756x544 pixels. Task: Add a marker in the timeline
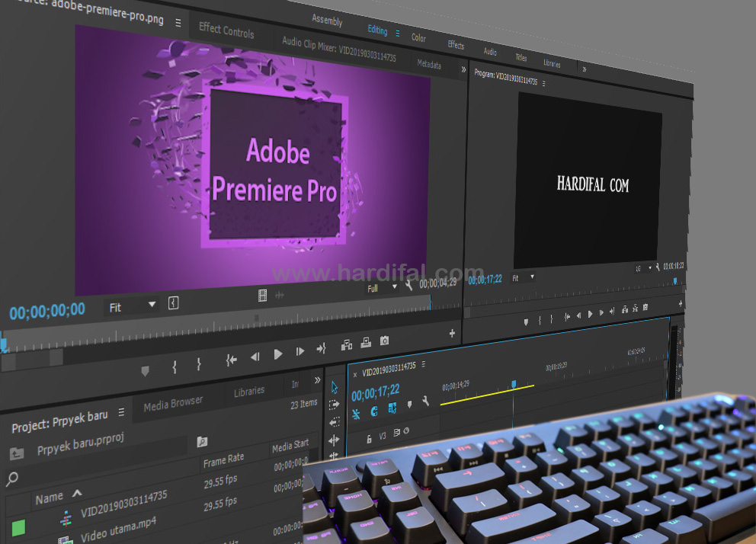(409, 405)
